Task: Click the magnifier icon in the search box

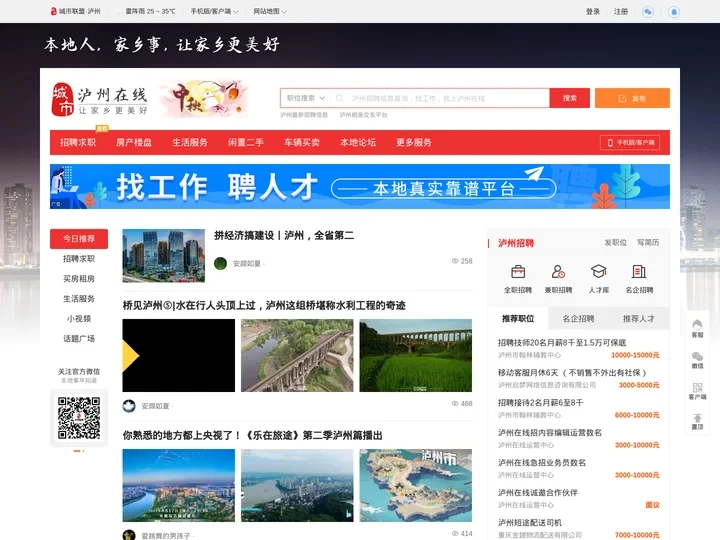Action: 339,98
